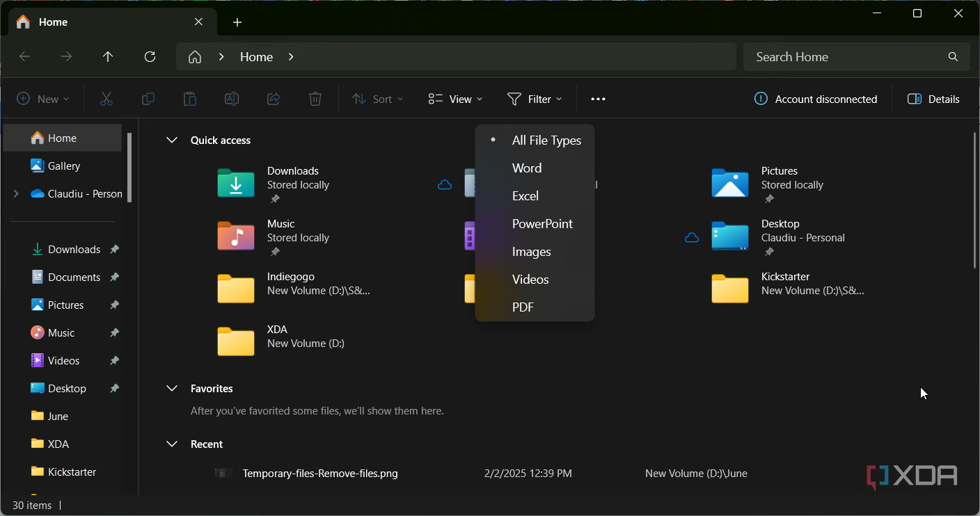980x516 pixels.
Task: Expand the Claudiu - Personal OneDrive entry
Action: coord(15,193)
